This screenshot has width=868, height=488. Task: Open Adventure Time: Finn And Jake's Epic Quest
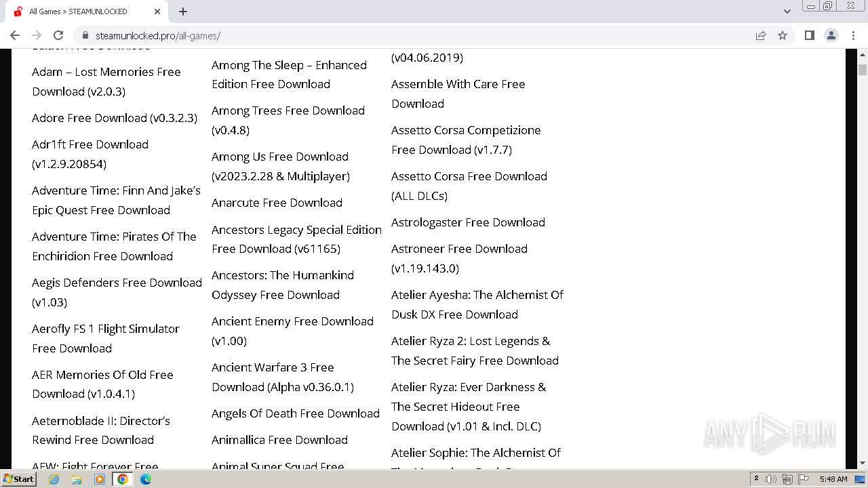[x=116, y=200]
